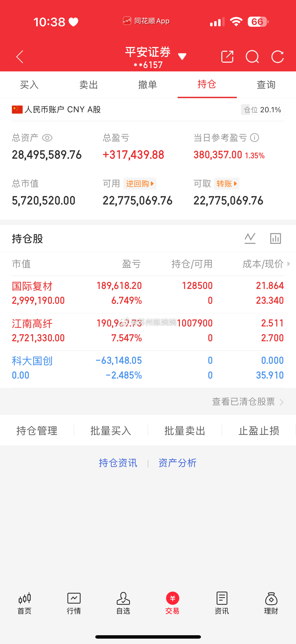Tap the 持仓/可用 column header
Screen dimensions: 296x644
(x=192, y=264)
